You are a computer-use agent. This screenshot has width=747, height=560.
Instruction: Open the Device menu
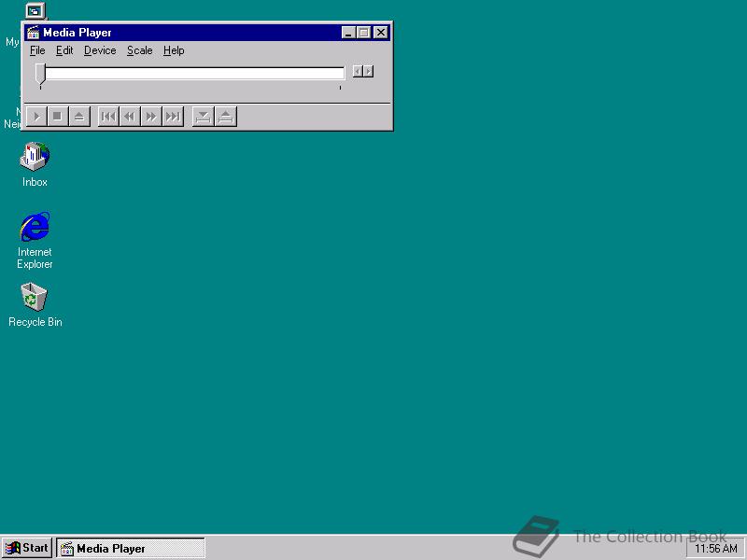pyautogui.click(x=100, y=50)
